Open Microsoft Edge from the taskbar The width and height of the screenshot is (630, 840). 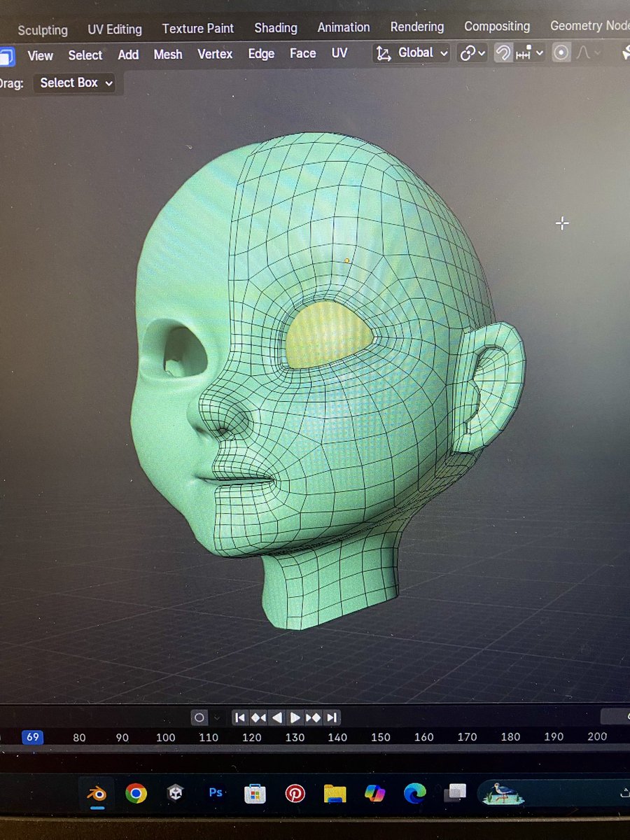pyautogui.click(x=415, y=793)
